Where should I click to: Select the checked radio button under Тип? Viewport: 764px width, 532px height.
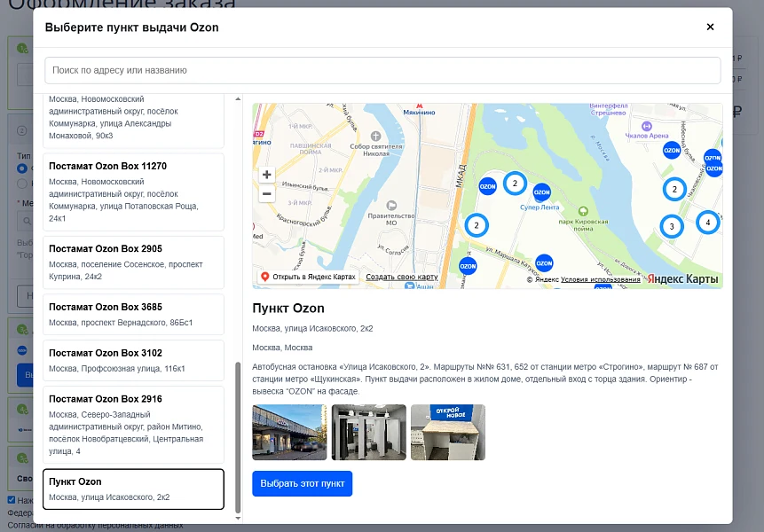pyautogui.click(x=22, y=168)
